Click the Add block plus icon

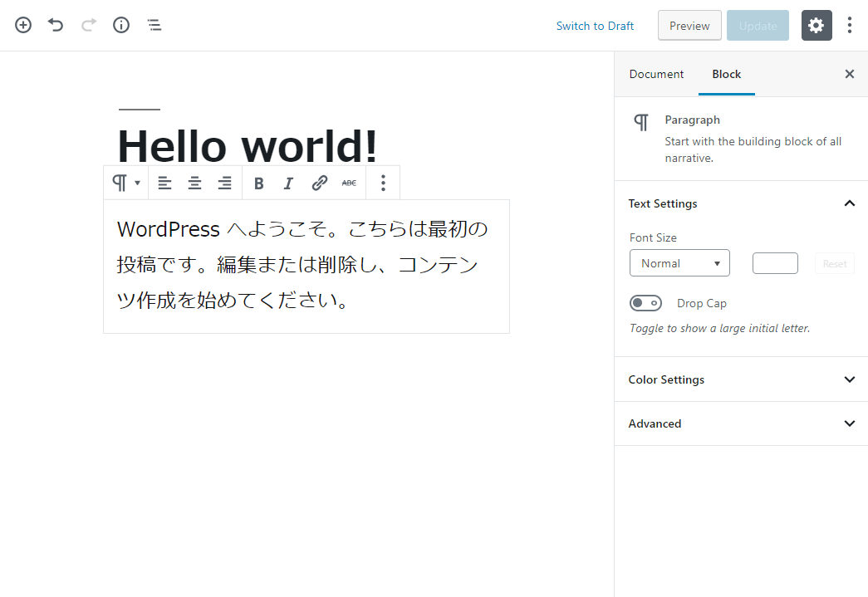(x=23, y=25)
